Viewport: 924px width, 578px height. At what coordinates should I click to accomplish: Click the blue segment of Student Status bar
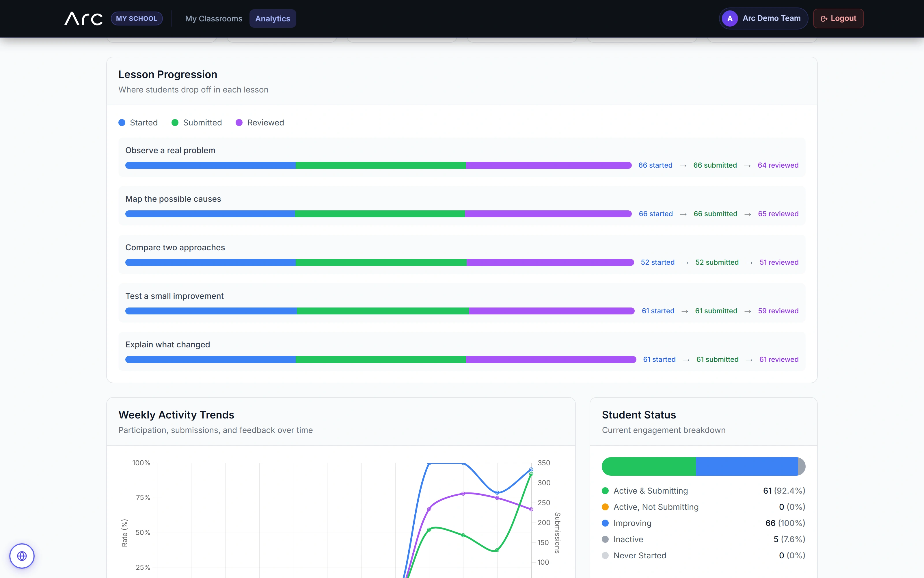click(x=746, y=466)
